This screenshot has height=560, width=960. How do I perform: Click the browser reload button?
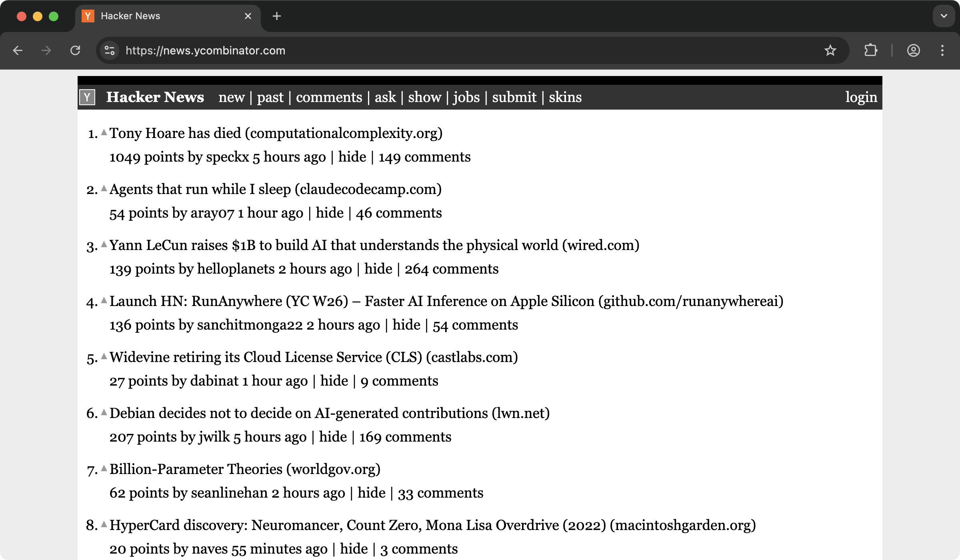pyautogui.click(x=75, y=50)
